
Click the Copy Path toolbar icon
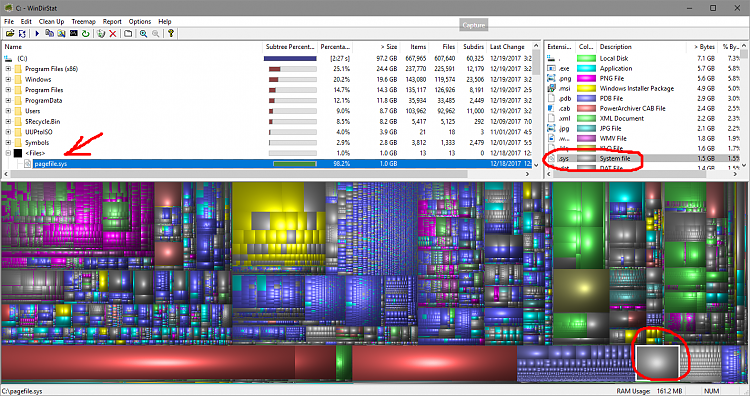click(x=49, y=33)
